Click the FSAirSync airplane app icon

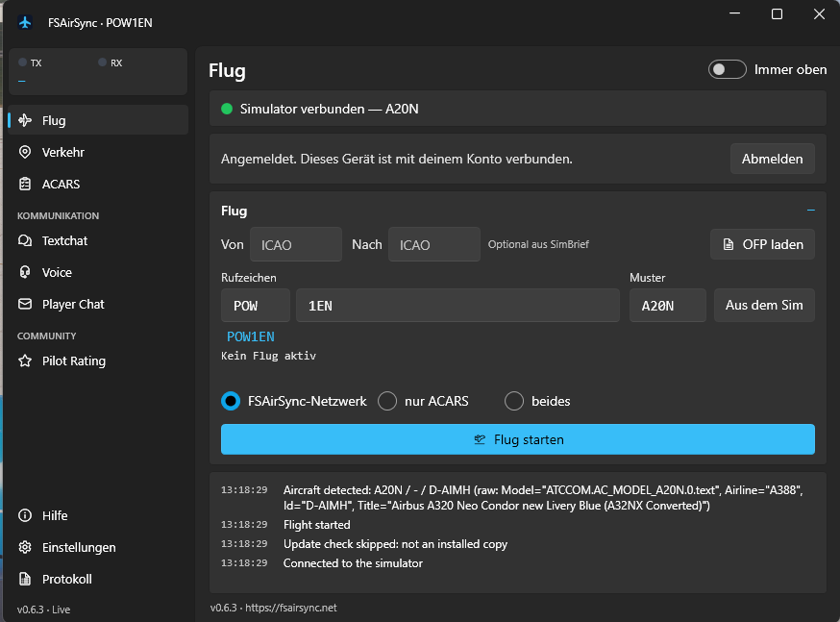(x=25, y=22)
